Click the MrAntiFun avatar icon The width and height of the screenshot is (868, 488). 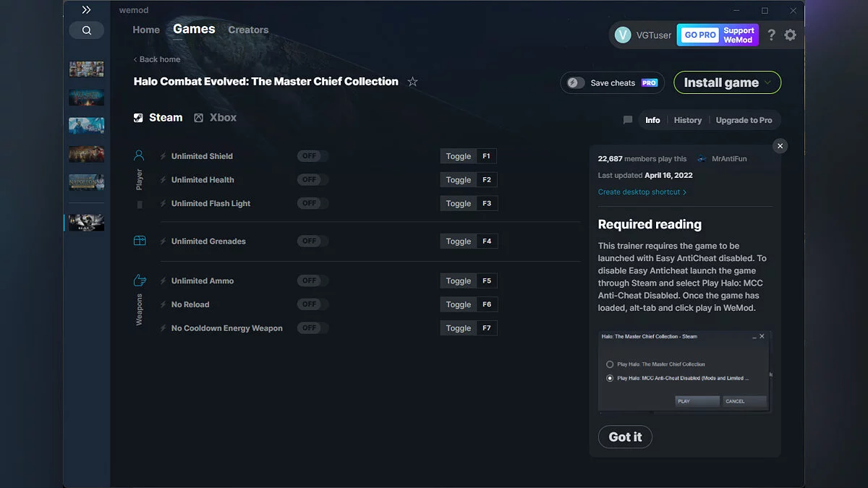702,159
